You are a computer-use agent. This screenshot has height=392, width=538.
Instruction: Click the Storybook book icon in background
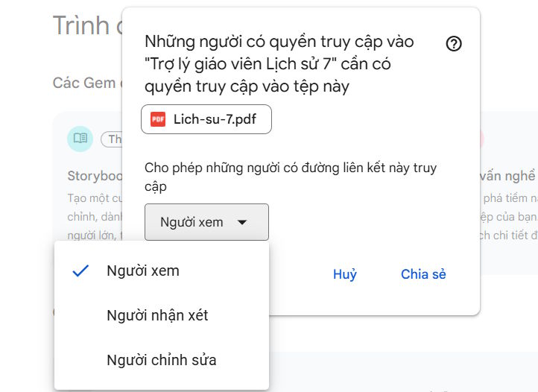click(x=80, y=139)
